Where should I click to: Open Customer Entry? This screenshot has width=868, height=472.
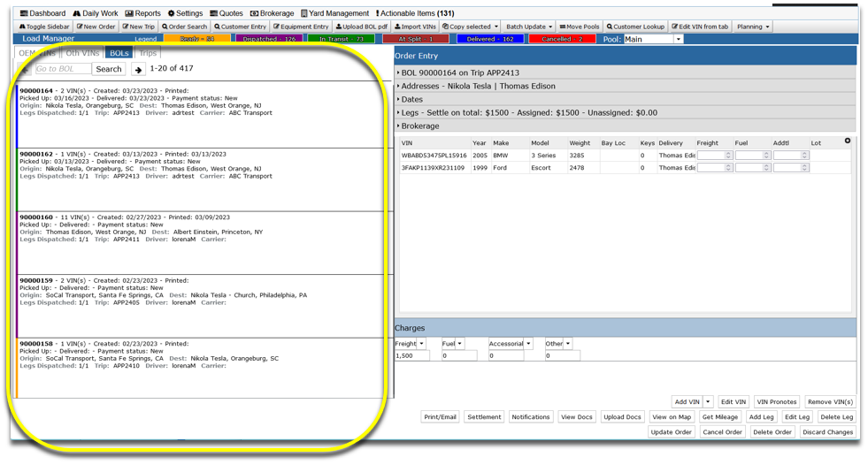241,27
